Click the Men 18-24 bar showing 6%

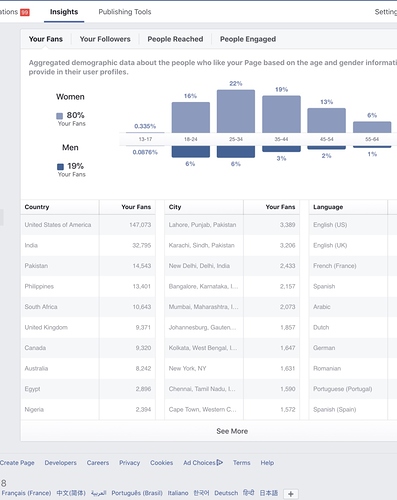191,152
